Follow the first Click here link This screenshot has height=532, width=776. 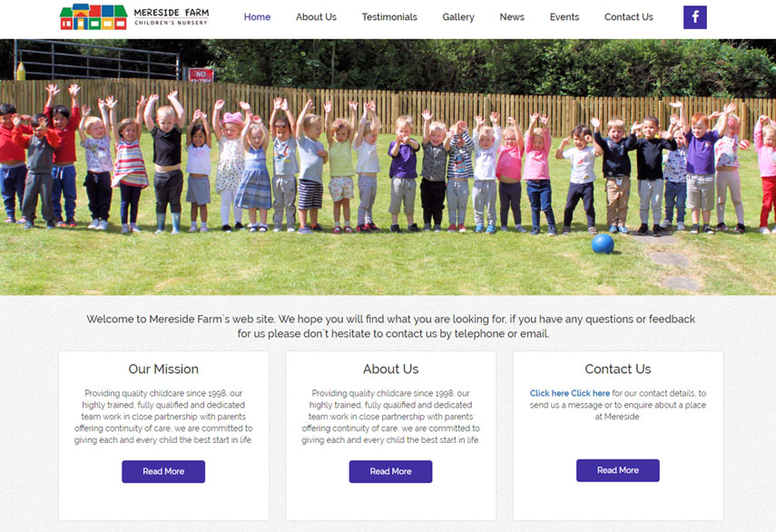549,393
